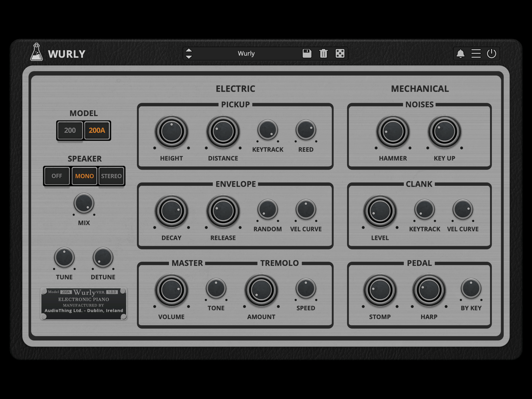
Task: Click the speaker MIX knob
Action: point(84,203)
